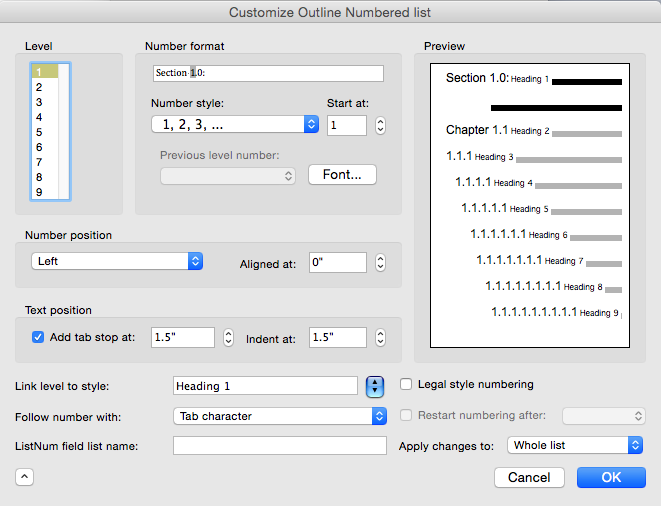Viewport: 661px width, 506px height.
Task: Select level 5 in Level list
Action: click(45, 132)
